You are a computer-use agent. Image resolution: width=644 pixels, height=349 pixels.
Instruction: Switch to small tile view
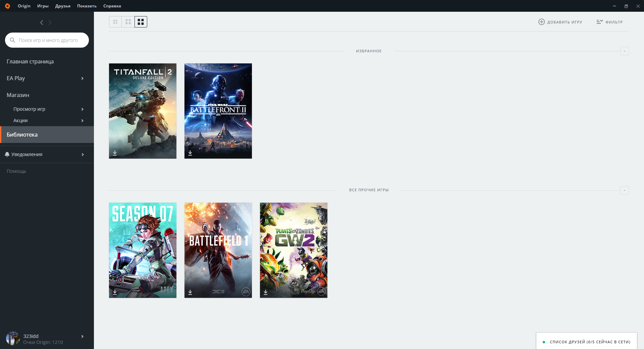pyautogui.click(x=115, y=22)
